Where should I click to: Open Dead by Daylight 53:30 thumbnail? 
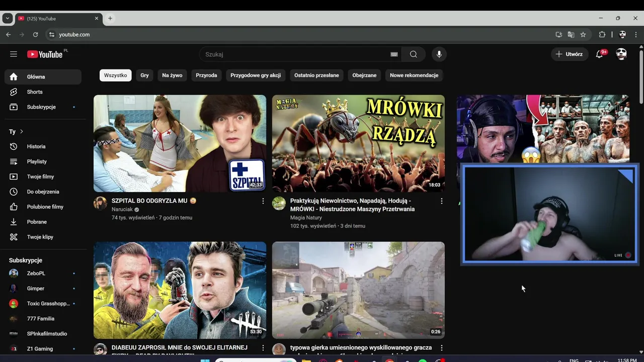180,290
